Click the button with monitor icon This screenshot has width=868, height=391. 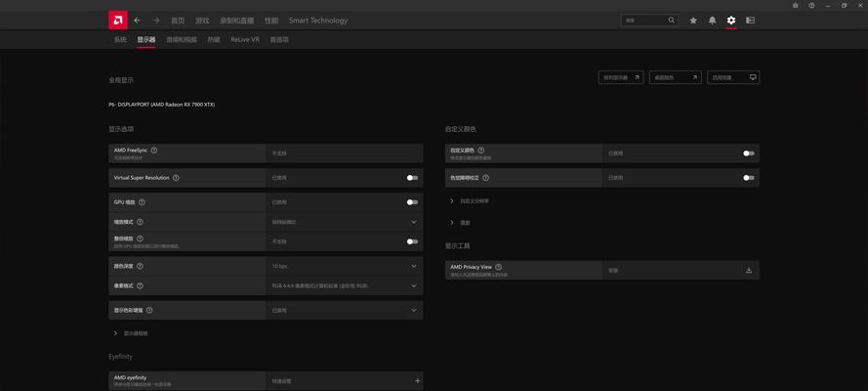[733, 77]
